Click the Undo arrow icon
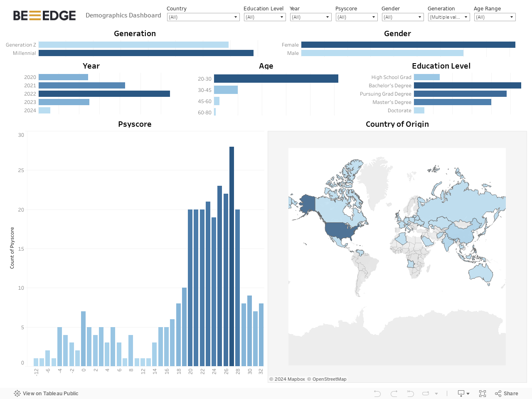 [x=377, y=393]
